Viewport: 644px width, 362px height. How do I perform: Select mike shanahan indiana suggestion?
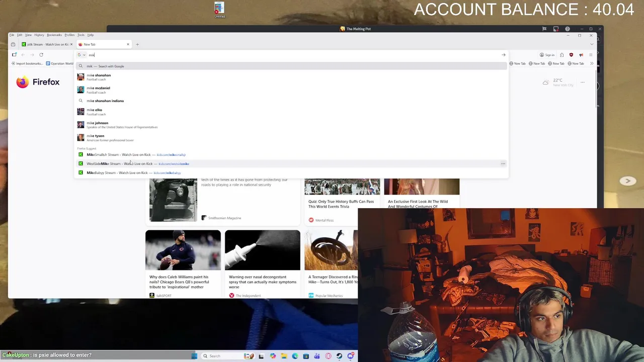click(x=292, y=101)
